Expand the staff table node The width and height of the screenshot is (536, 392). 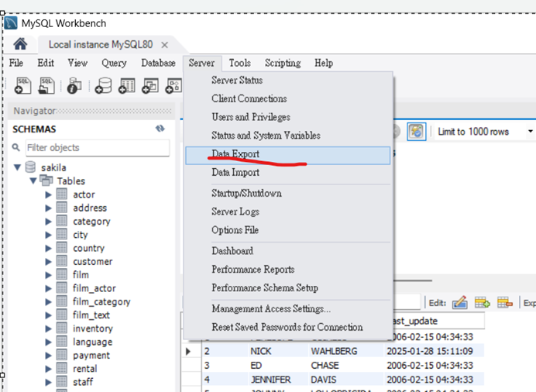(x=49, y=382)
